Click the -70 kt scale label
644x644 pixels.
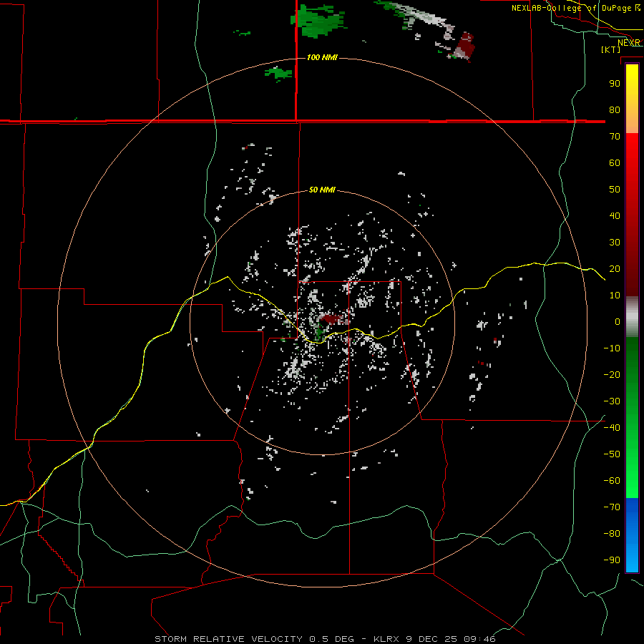point(612,507)
